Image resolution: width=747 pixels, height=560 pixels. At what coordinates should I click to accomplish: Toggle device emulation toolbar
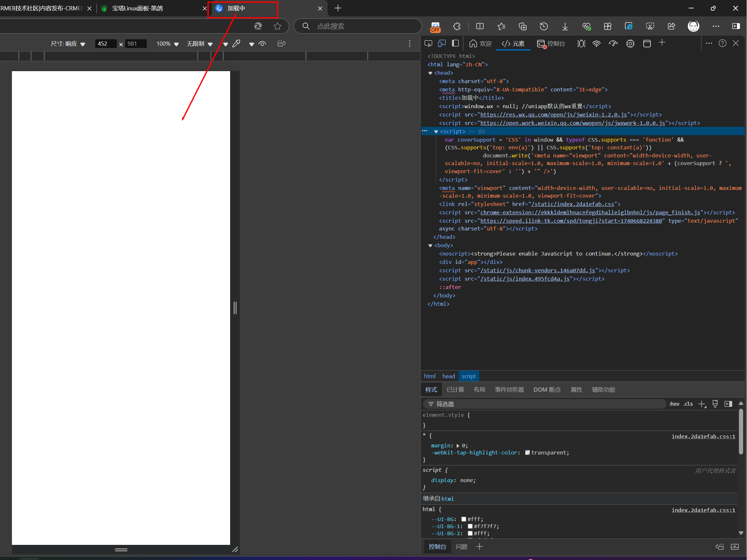[442, 43]
